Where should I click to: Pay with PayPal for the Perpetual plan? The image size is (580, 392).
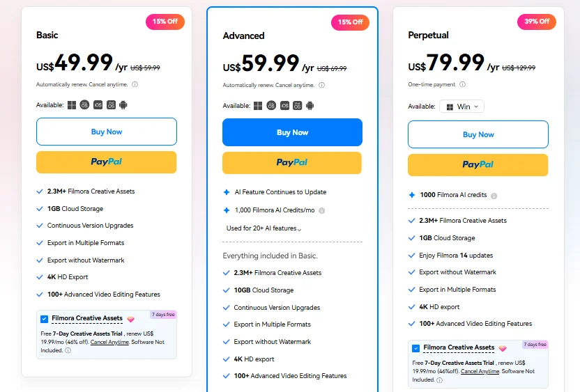pos(478,165)
